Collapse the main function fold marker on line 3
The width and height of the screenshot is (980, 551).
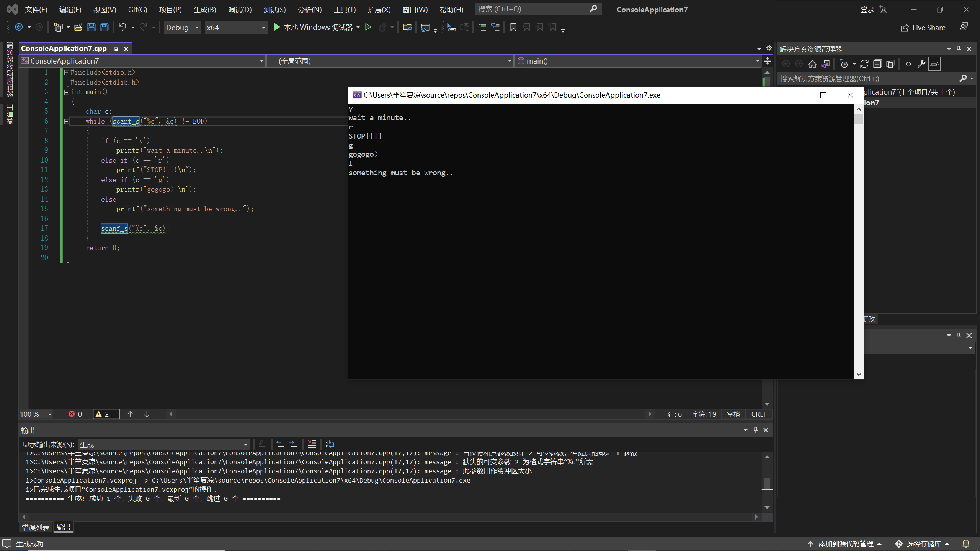click(x=67, y=92)
